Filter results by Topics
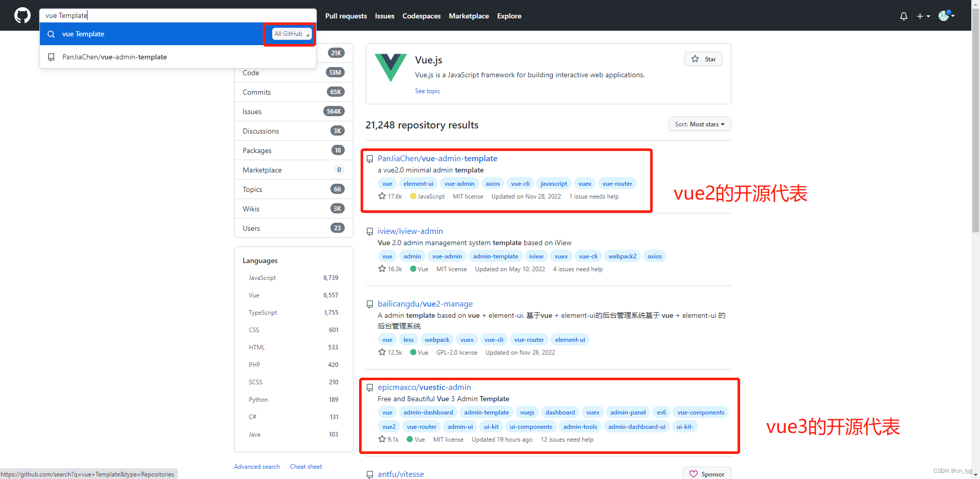The width and height of the screenshot is (980, 479). coord(294,189)
